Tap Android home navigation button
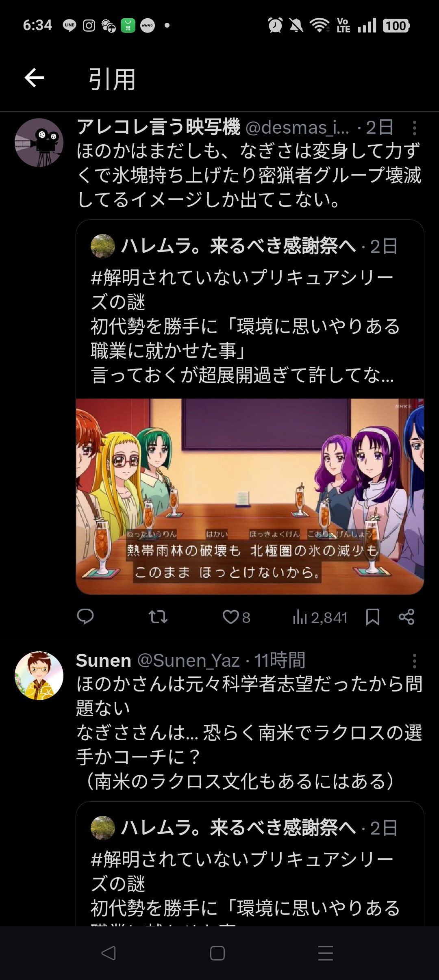 217,953
